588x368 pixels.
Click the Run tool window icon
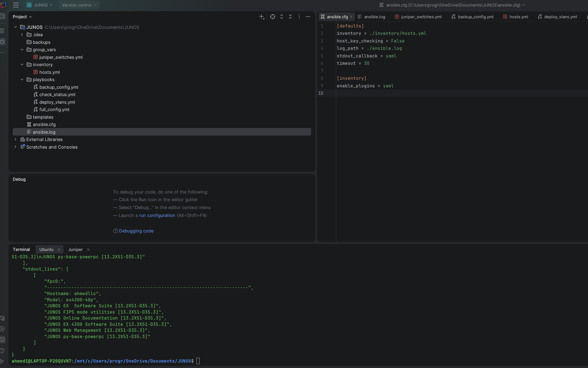click(x=3, y=329)
